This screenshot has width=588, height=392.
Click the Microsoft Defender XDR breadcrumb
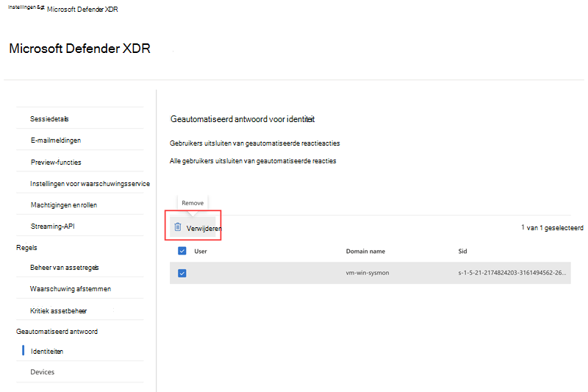point(82,10)
